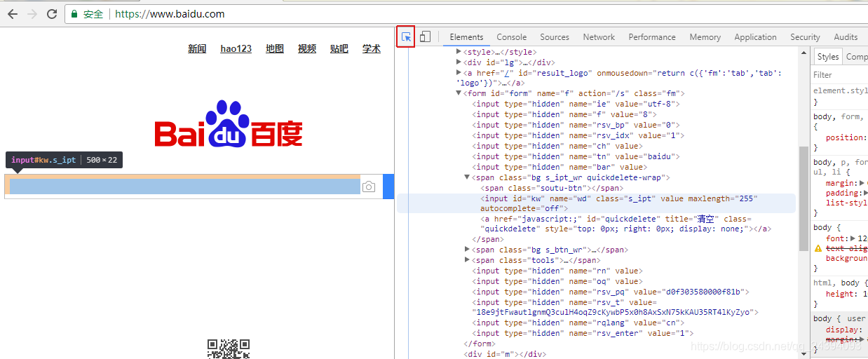Select the hidden input name="ch" row
Image resolution: width=868 pixels, height=359 pixels.
pyautogui.click(x=558, y=146)
